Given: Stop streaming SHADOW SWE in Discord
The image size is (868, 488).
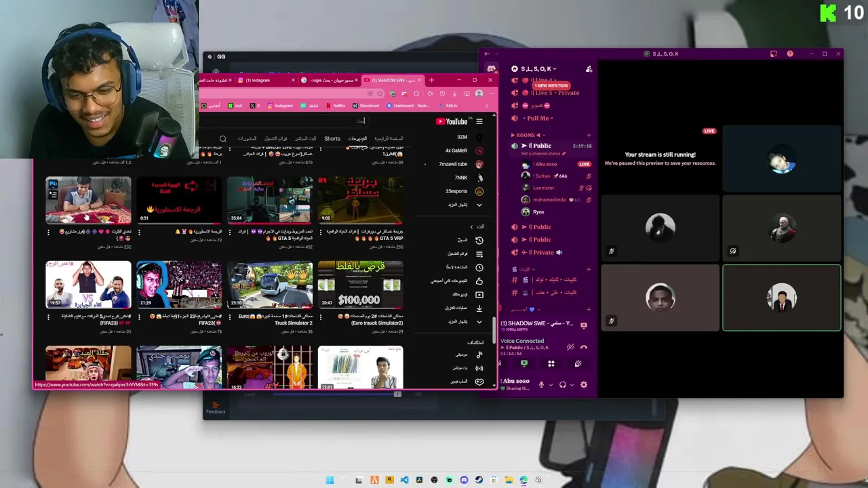Looking at the screenshot, I should pyautogui.click(x=583, y=325).
